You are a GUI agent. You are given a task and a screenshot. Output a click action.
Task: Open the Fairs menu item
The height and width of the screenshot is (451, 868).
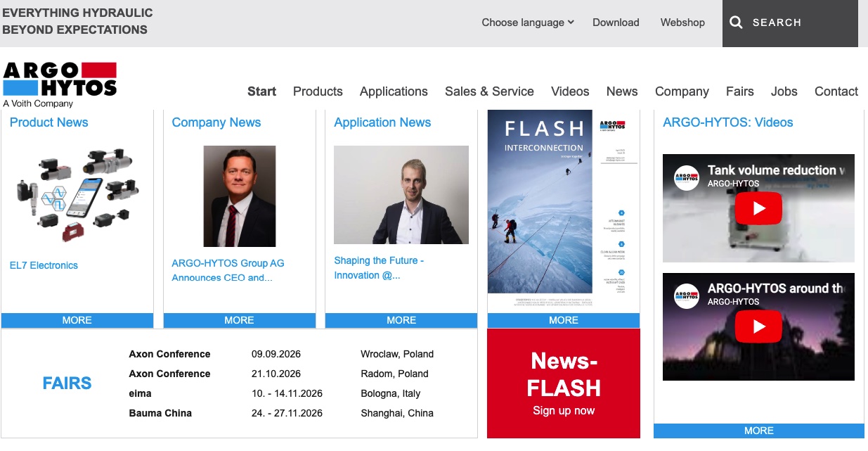[x=739, y=91]
